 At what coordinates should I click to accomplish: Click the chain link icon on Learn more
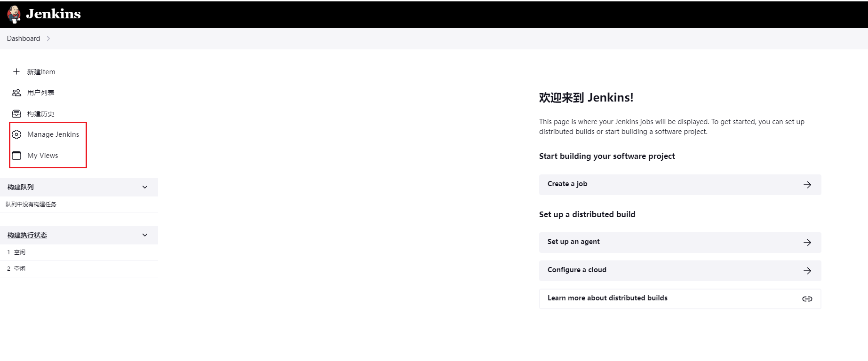[x=807, y=299]
